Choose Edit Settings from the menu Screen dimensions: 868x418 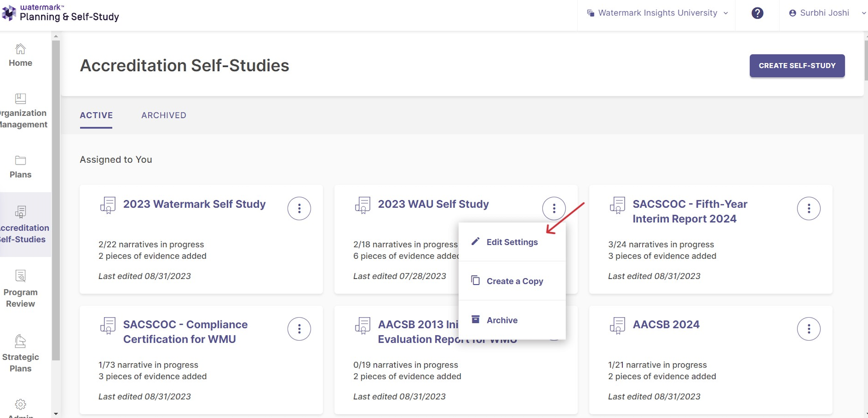pyautogui.click(x=512, y=242)
